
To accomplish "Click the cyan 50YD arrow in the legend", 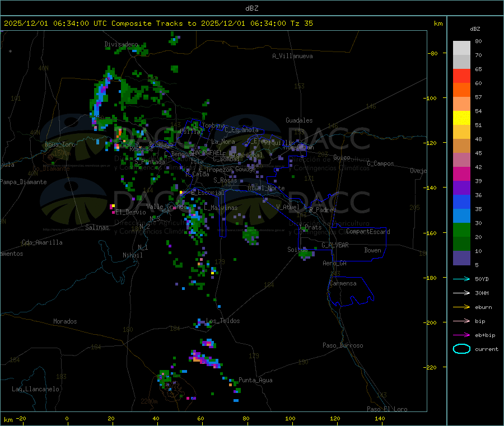I will tap(461, 279).
